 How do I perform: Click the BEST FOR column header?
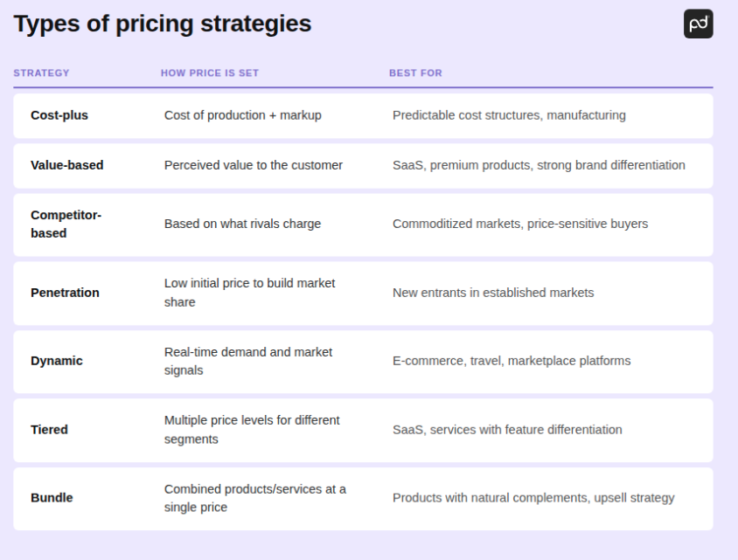click(415, 73)
